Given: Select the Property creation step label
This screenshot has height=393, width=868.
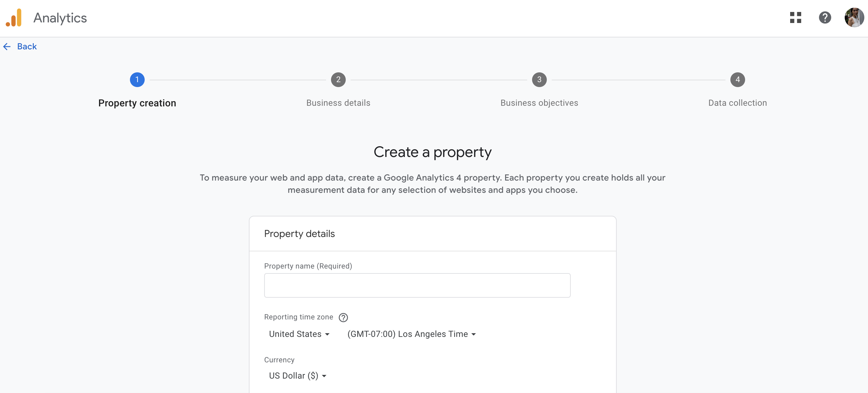Looking at the screenshot, I should 137,103.
